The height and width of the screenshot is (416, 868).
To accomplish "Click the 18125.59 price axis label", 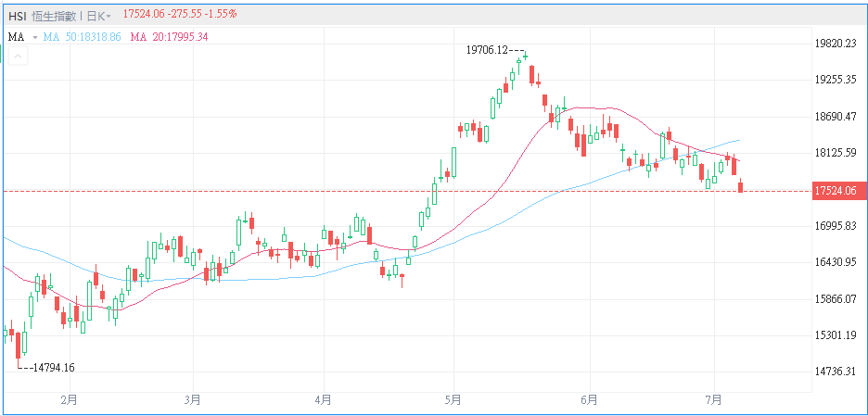I will 836,153.
